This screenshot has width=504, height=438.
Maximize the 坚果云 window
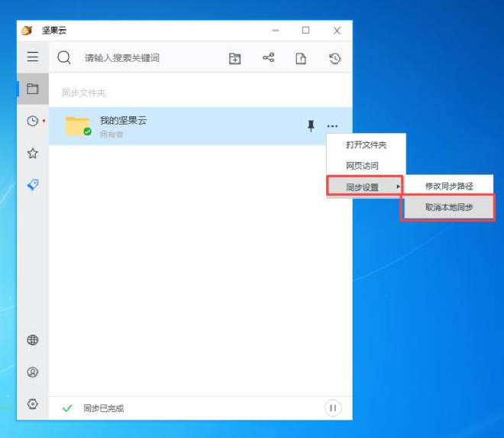(x=305, y=31)
